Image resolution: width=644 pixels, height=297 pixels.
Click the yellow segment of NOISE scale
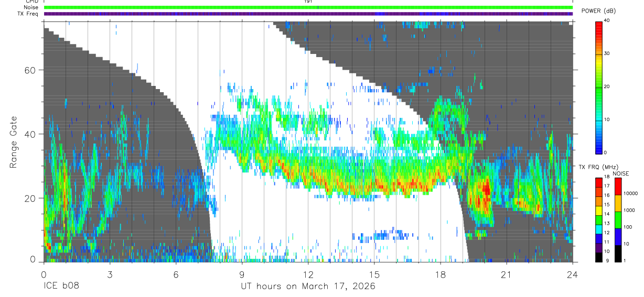[618, 203]
